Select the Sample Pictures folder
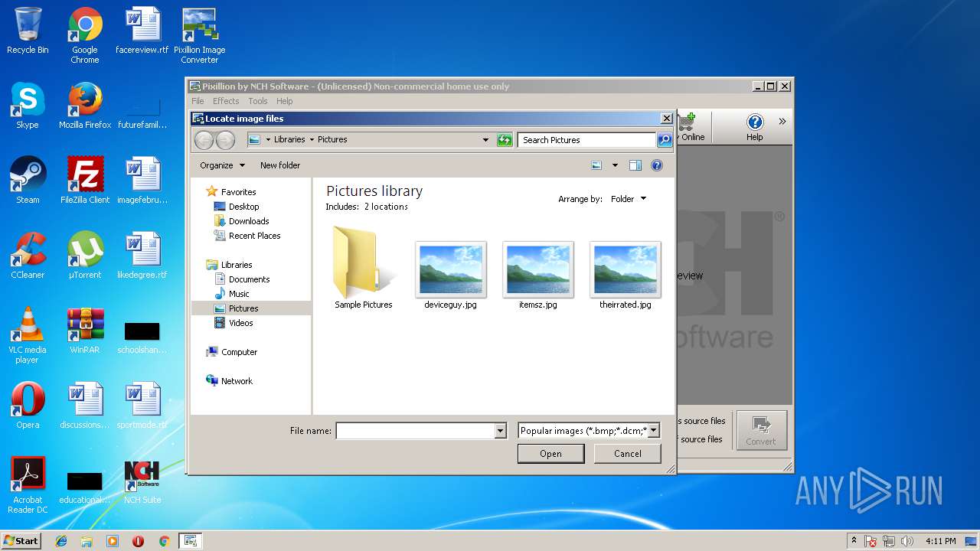Viewport: 980px width, 551px height. pos(363,268)
